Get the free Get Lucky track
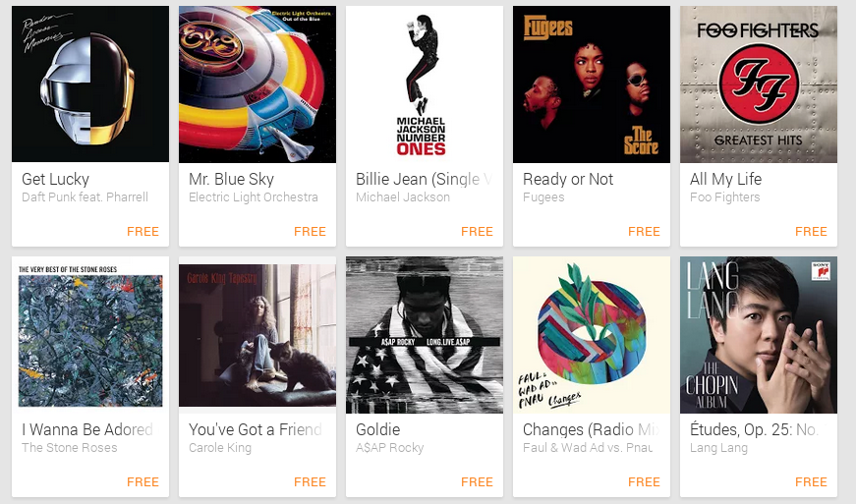856x504 pixels. point(143,231)
